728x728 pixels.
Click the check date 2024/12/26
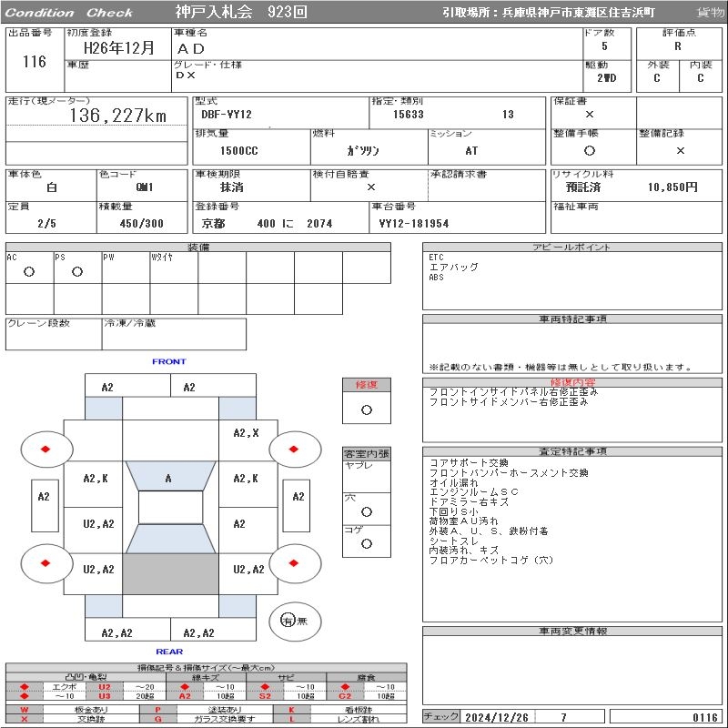coord(496,717)
